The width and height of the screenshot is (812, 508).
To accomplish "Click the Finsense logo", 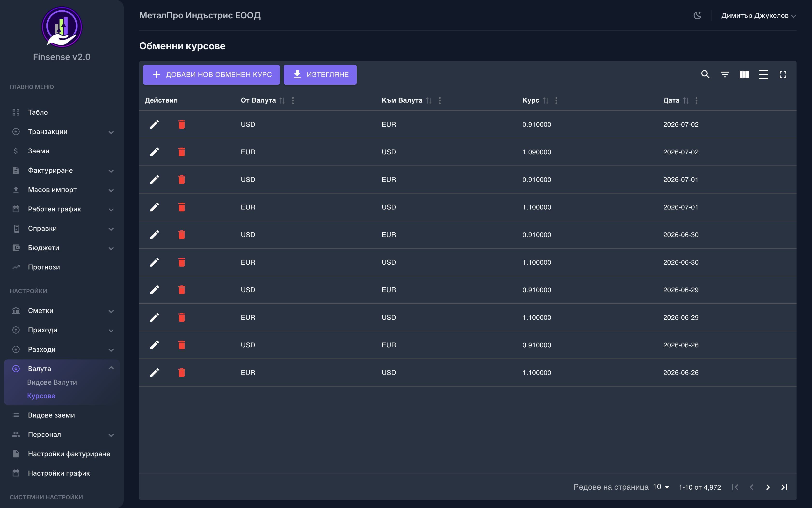I will (62, 27).
